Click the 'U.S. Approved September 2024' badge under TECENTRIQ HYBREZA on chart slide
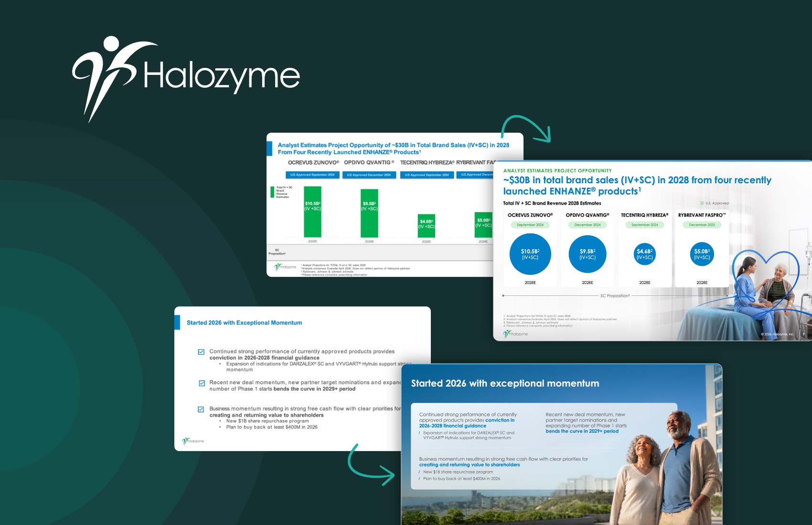812x525 pixels. tap(427, 175)
